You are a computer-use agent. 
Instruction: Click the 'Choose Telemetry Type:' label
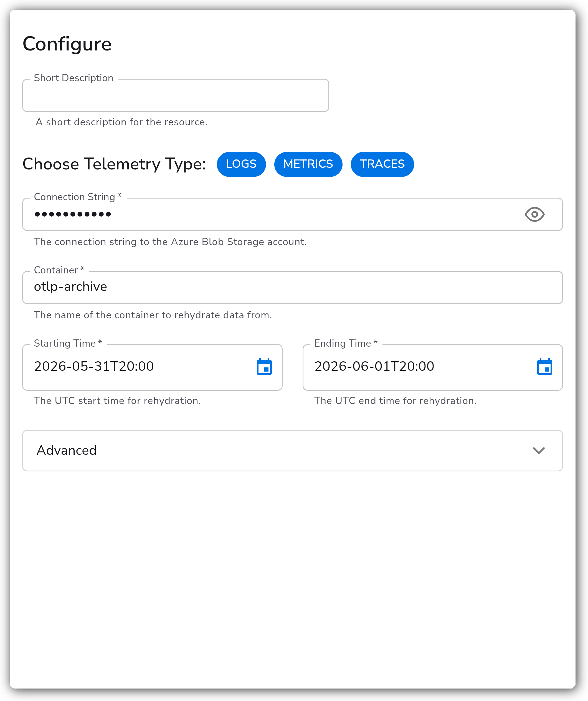pos(114,164)
